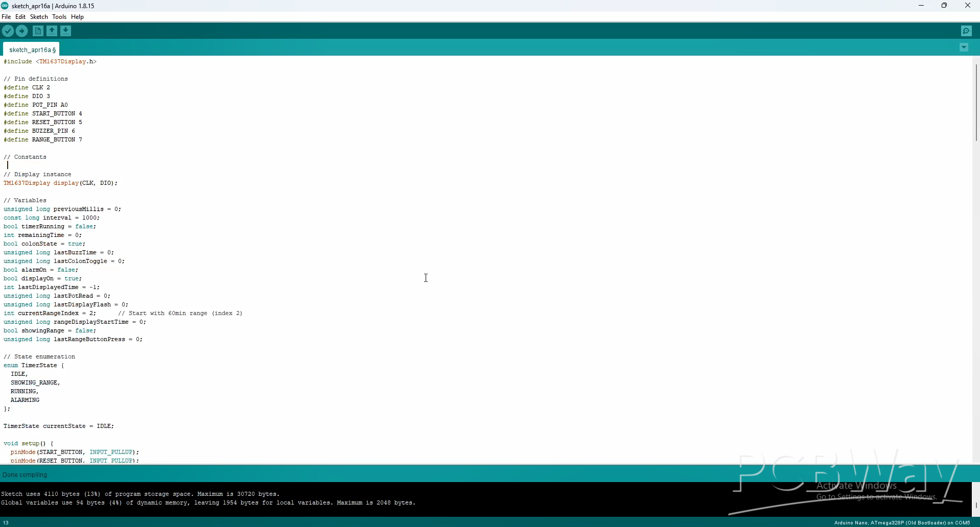
Task: Restore down the Arduino window
Action: pos(944,6)
